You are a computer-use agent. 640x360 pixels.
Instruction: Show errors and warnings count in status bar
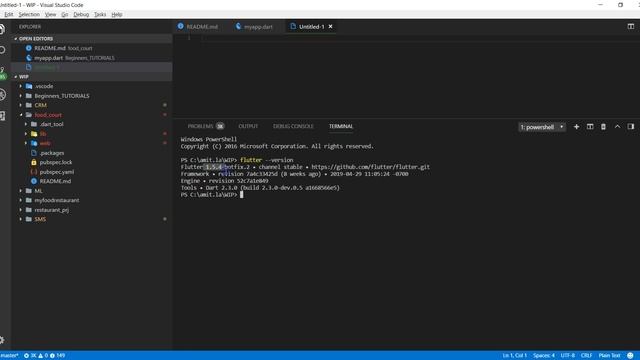point(44,356)
